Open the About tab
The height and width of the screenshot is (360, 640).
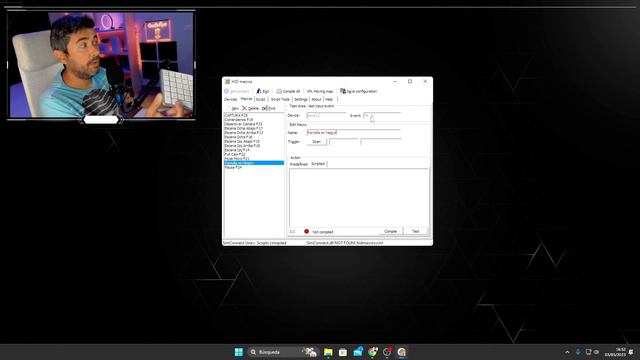(316, 99)
